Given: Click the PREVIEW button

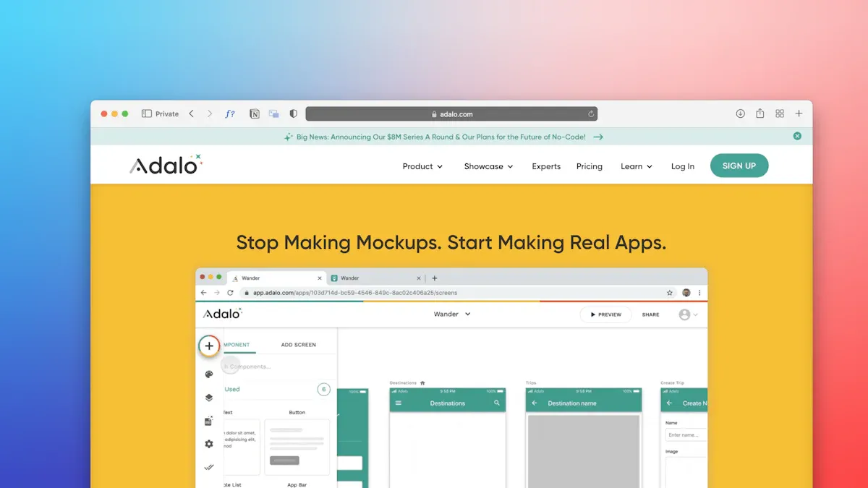Looking at the screenshot, I should coord(606,314).
